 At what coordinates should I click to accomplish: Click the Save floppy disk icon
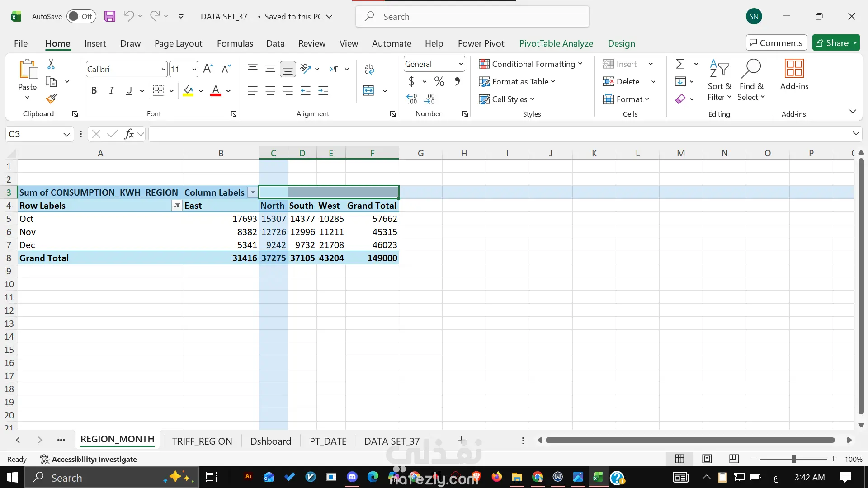(x=110, y=17)
